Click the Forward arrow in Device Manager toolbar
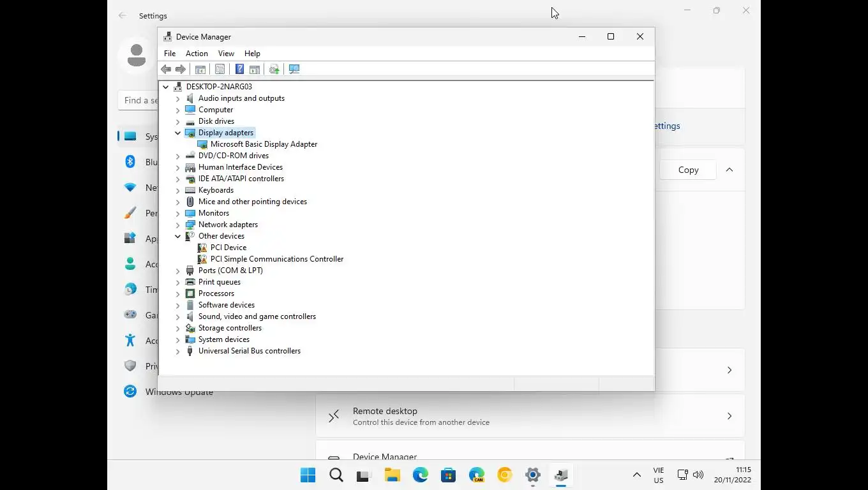This screenshot has height=490, width=868. (x=181, y=69)
